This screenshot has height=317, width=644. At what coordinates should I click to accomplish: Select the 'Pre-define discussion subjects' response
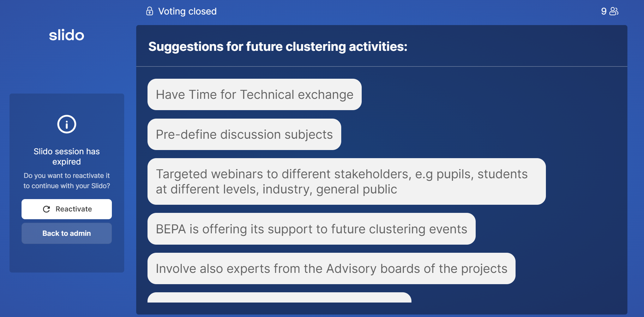(x=244, y=134)
